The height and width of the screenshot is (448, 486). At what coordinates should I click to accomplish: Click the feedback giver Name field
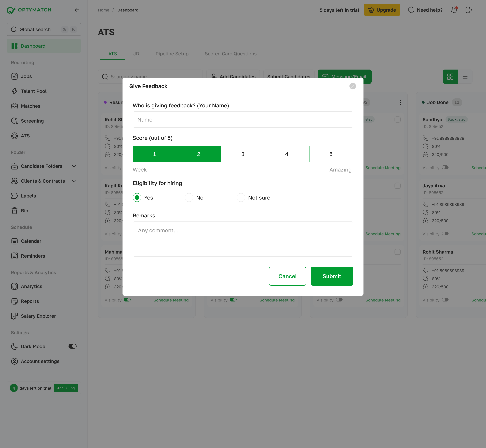[x=243, y=120]
